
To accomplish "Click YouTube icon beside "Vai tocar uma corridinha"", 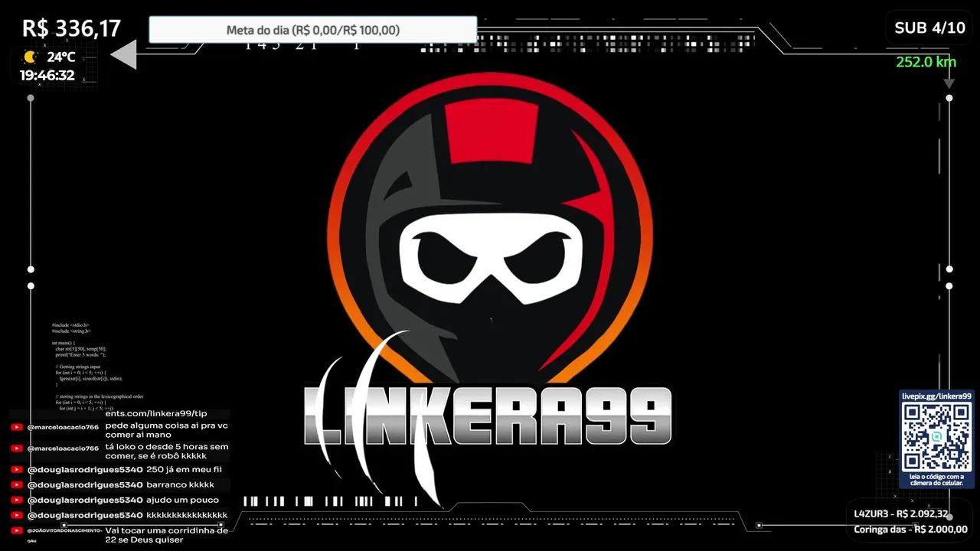I will pyautogui.click(x=17, y=530).
